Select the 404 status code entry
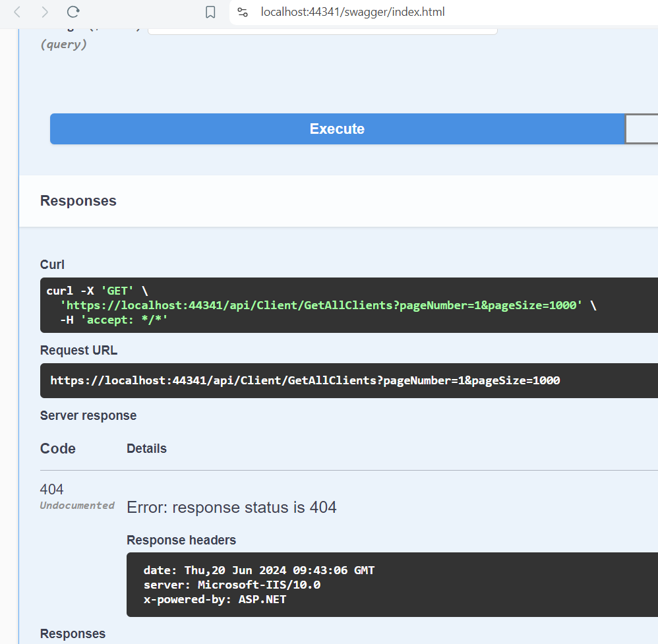The image size is (658, 644). (x=51, y=489)
